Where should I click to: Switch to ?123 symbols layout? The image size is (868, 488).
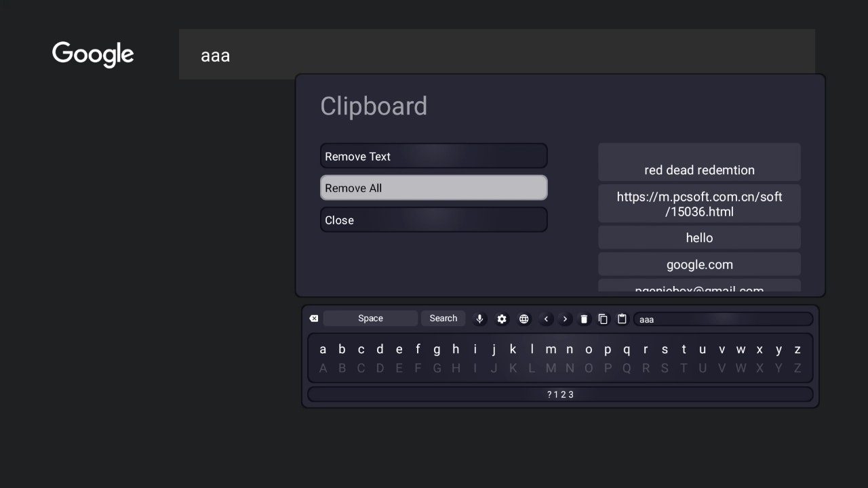pos(560,394)
